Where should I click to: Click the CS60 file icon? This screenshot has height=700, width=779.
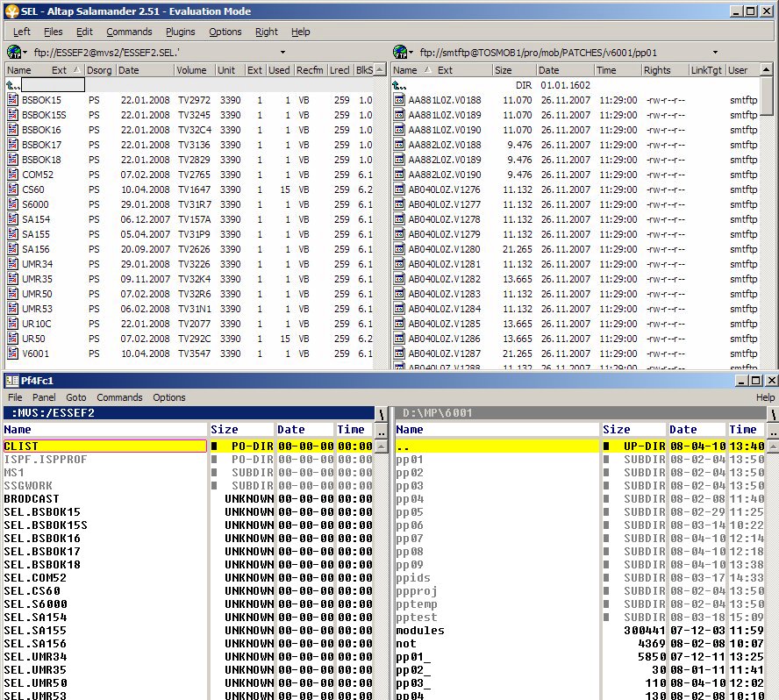click(13, 189)
